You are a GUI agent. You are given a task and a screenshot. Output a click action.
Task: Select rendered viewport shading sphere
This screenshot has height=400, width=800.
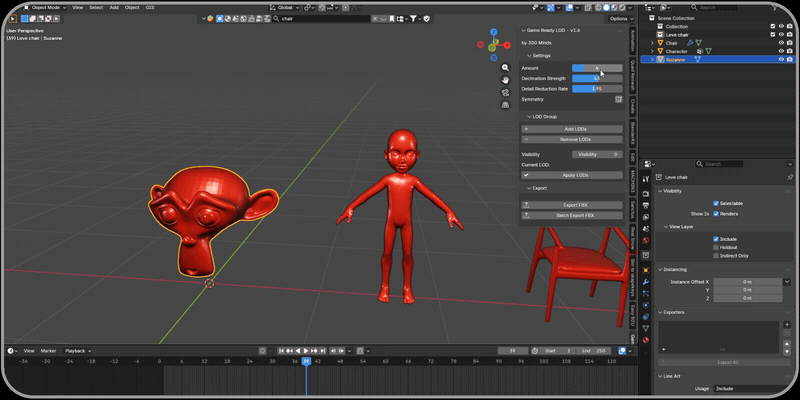click(x=622, y=8)
